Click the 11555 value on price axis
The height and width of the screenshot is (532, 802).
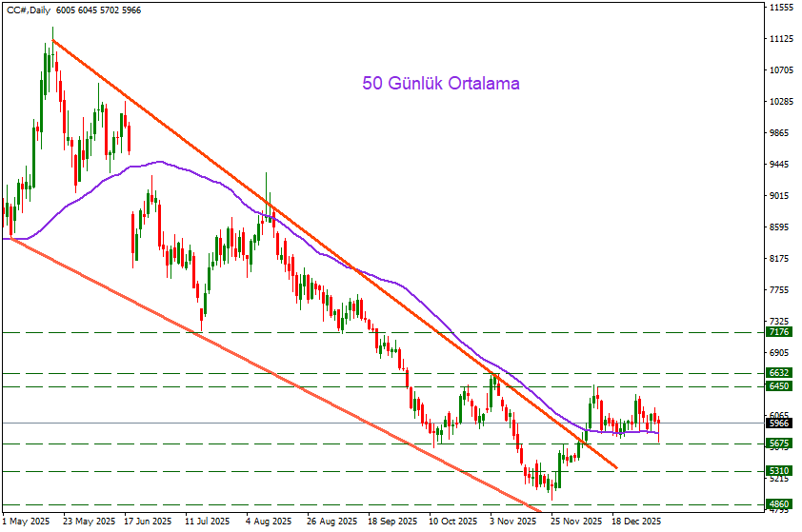[781, 8]
